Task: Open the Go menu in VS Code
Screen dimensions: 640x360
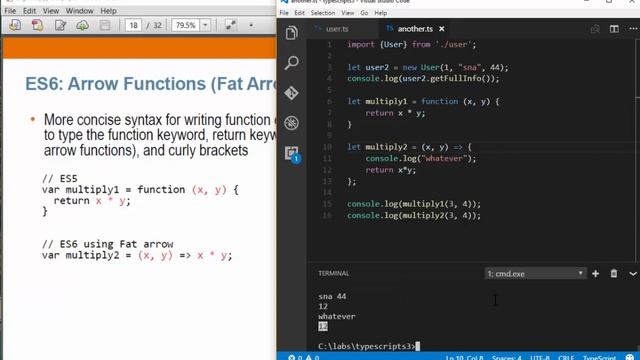Action: 364,13
